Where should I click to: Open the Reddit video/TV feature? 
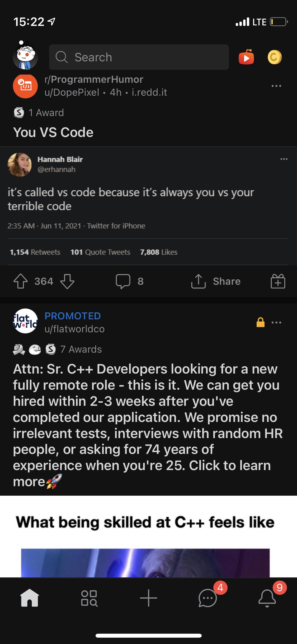click(247, 57)
